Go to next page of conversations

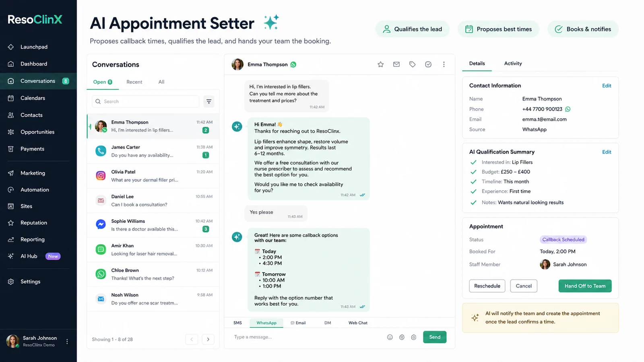[x=208, y=339]
